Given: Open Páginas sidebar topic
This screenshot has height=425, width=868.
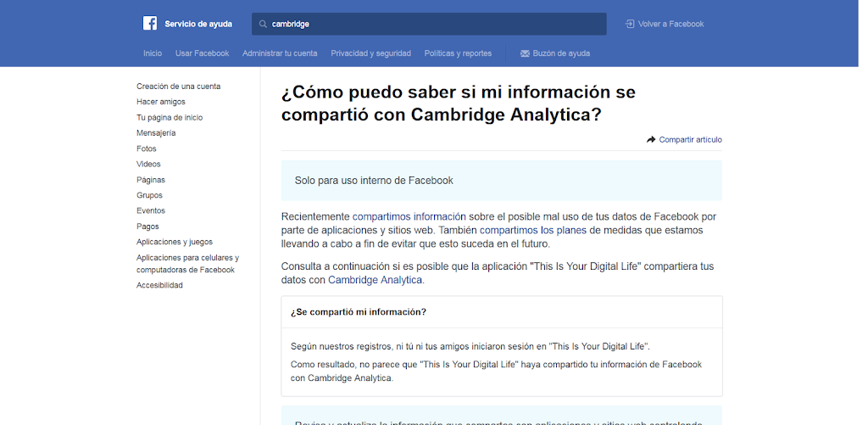Looking at the screenshot, I should pos(151,180).
